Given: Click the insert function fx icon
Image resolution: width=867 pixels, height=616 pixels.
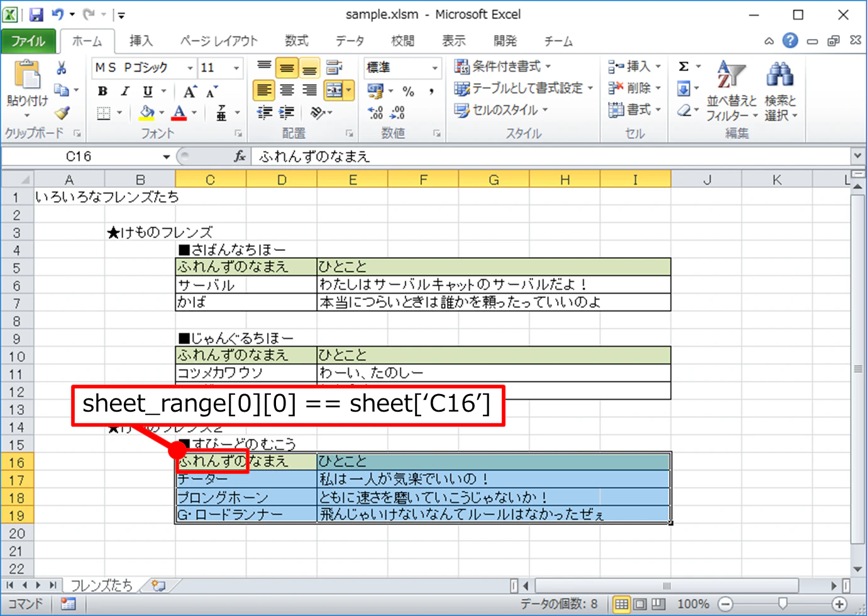Looking at the screenshot, I should 240,156.
